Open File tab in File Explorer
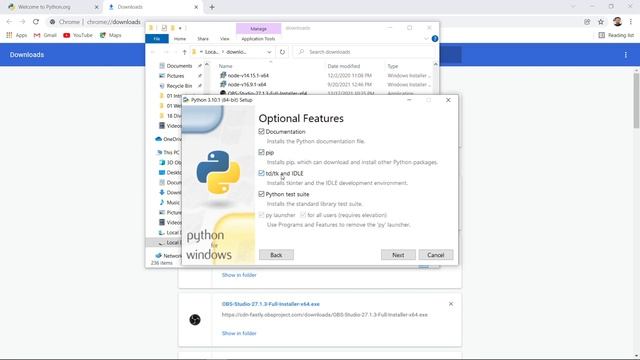640x360 pixels. point(157,39)
